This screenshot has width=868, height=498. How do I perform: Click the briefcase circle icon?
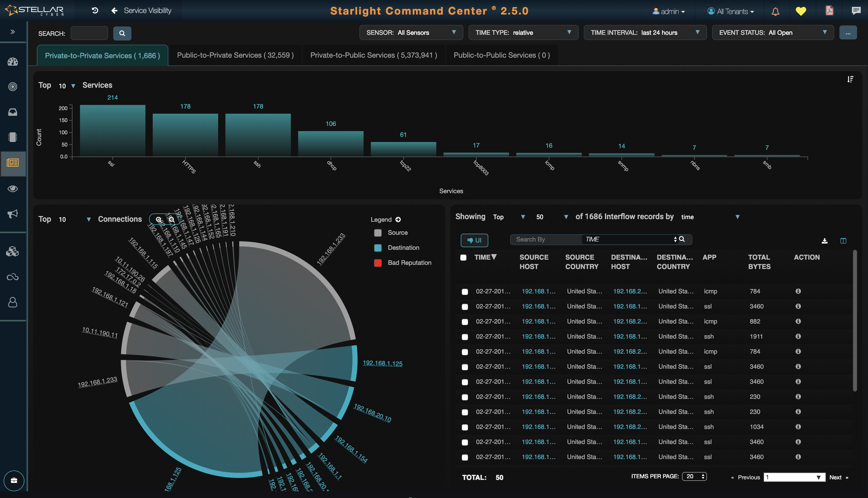14,481
